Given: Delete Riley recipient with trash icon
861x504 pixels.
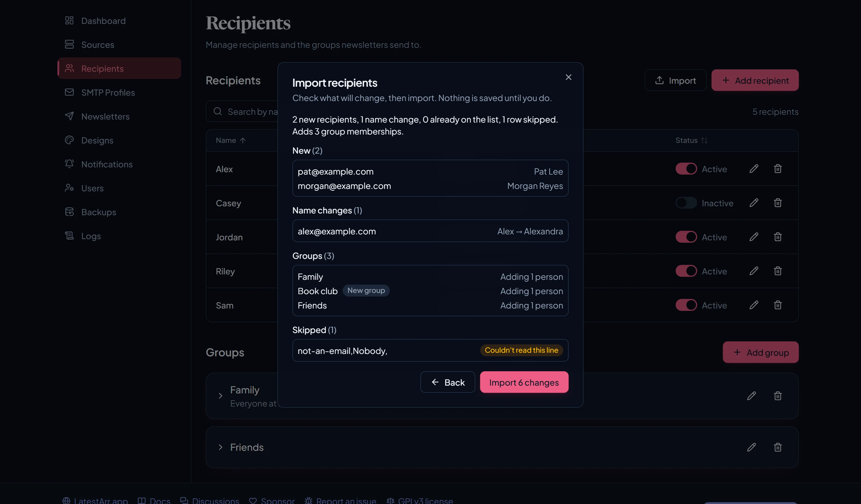Looking at the screenshot, I should (x=778, y=271).
